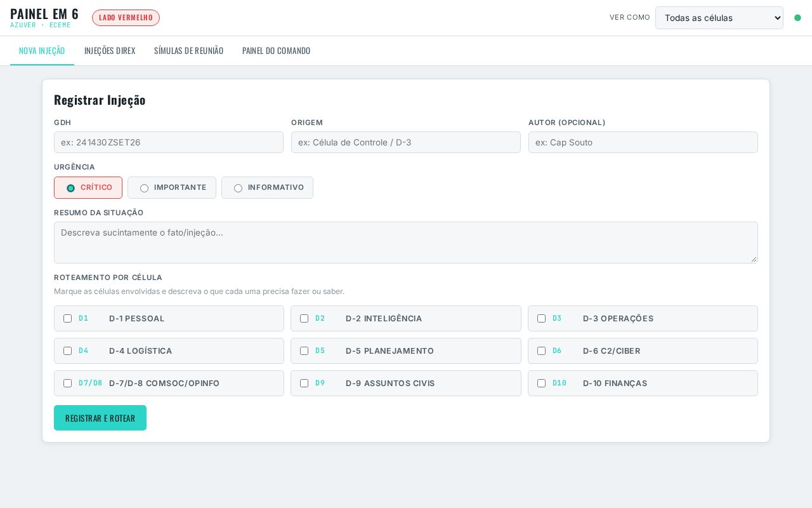
Task: Check the D-2 Inteligência cell checkbox
Action: (304, 319)
